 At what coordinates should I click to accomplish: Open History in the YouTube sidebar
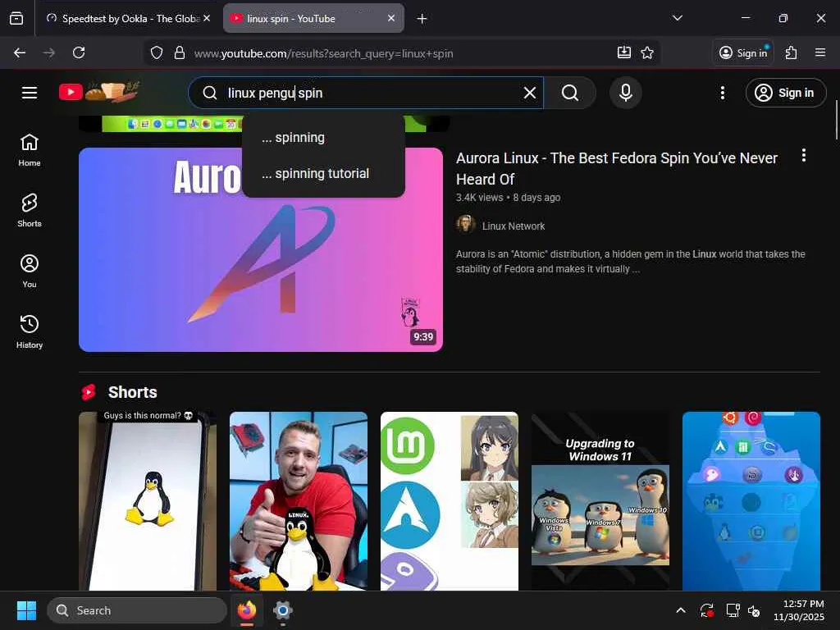pos(30,331)
